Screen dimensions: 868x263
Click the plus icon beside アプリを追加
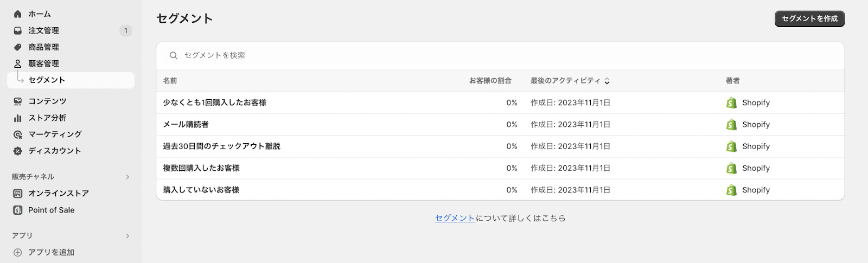pos(18,253)
